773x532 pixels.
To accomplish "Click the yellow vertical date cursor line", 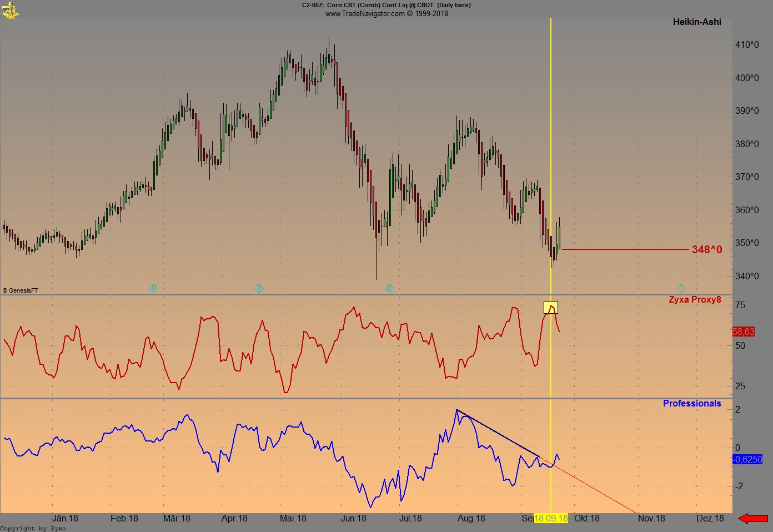I will 550,167.
